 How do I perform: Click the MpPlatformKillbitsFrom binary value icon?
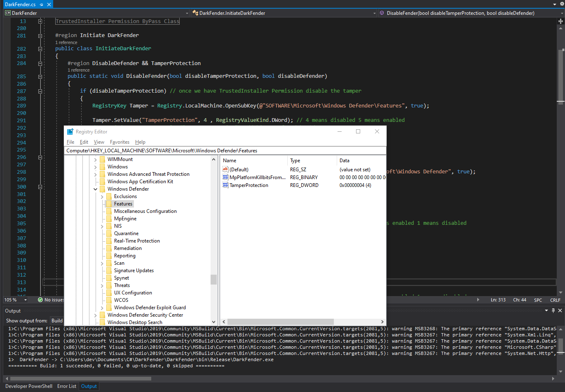click(x=225, y=177)
